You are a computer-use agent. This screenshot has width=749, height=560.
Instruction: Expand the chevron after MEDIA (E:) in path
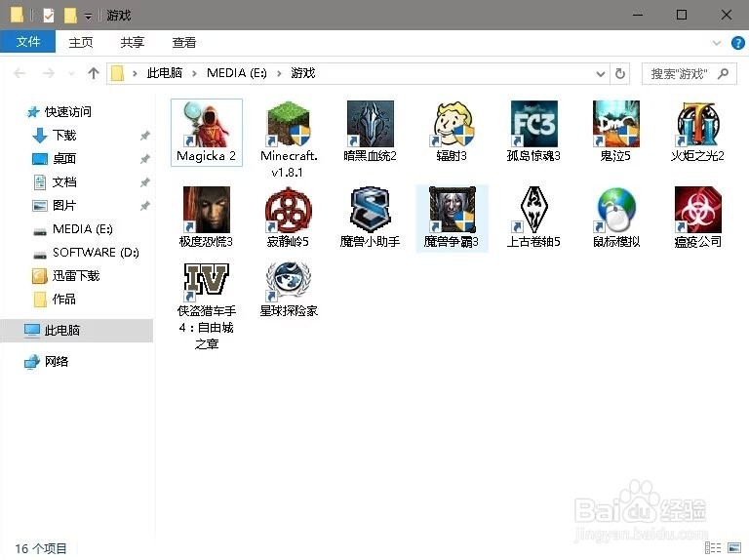(x=279, y=73)
